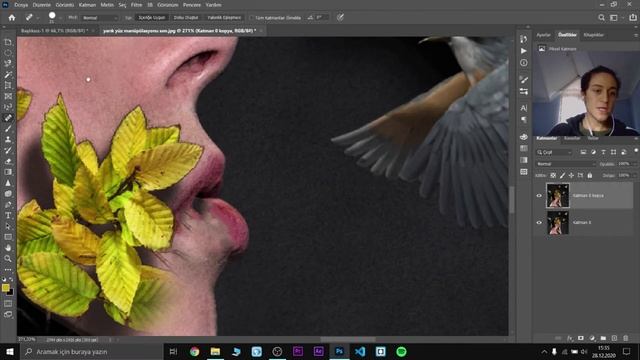The height and width of the screenshot is (360, 640).
Task: Select the Yakınlık Eşleşmesi type button
Action: click(x=224, y=18)
